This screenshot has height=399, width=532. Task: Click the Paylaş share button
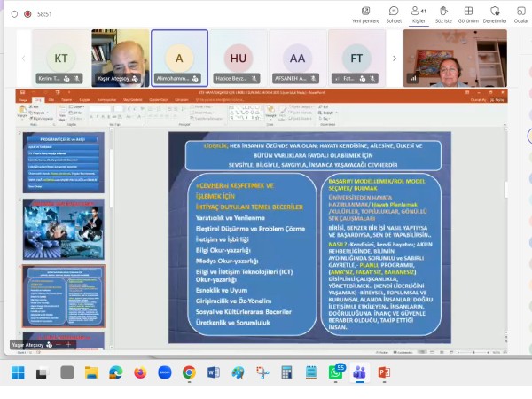[497, 99]
